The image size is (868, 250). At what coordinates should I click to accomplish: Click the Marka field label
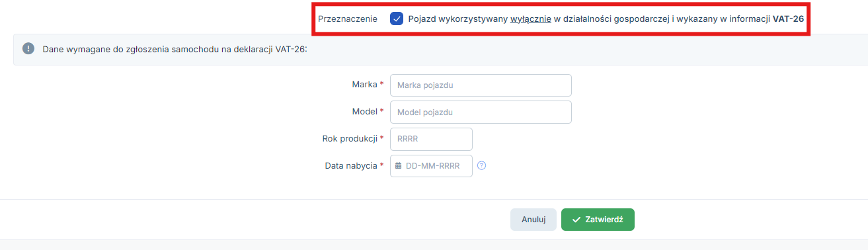point(365,85)
